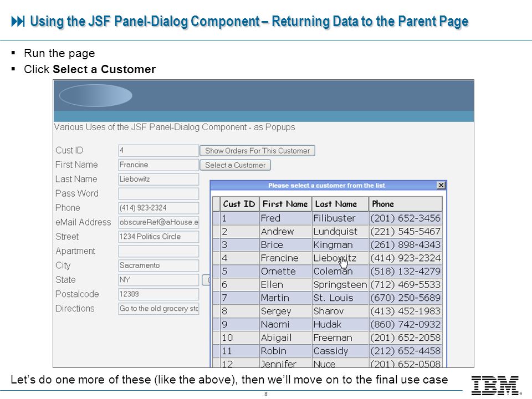Click the Andrew first name cell
Viewport: 532px width, 399px height.
(285, 232)
